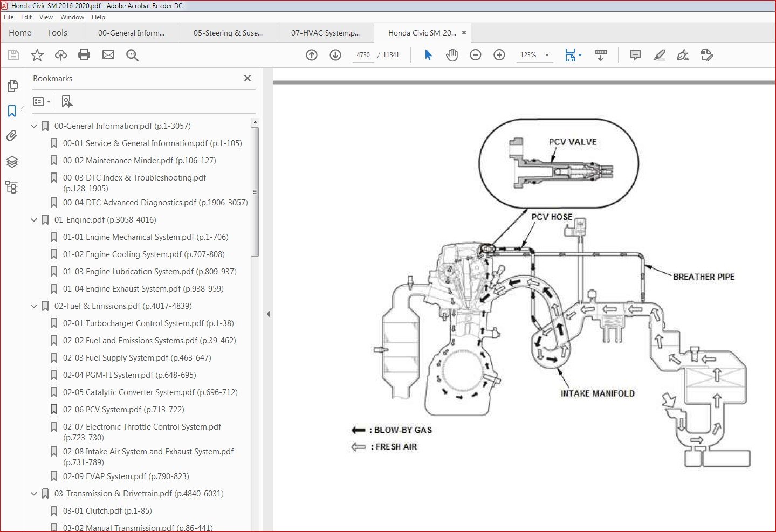This screenshot has width=776, height=532.
Task: Open 01-04 Engine Exhaust System bookmark
Action: click(143, 289)
